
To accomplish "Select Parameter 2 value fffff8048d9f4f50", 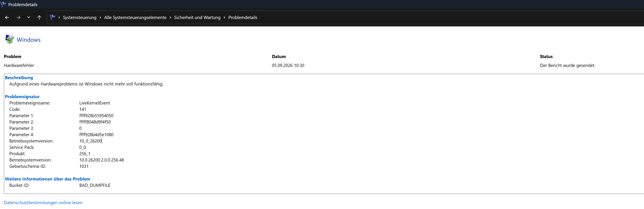I will pos(95,122).
